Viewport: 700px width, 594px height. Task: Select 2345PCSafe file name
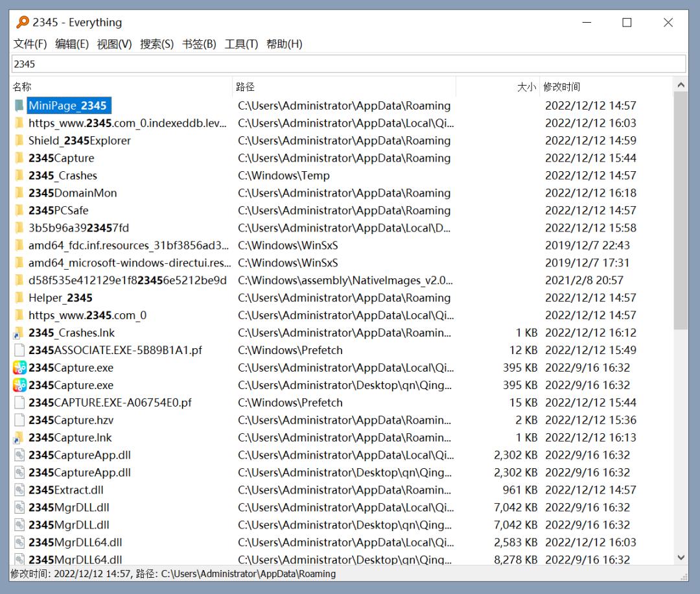click(x=58, y=210)
